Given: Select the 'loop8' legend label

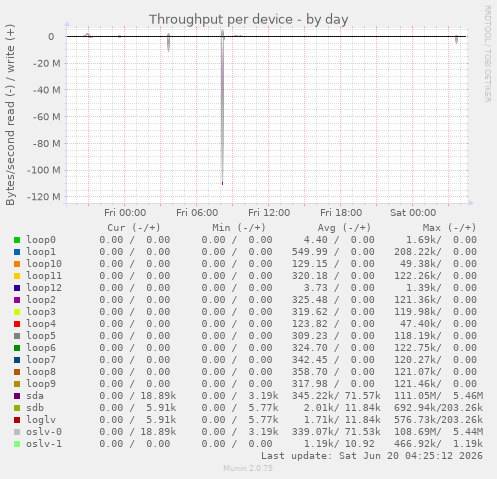Looking at the screenshot, I should (x=41, y=372).
